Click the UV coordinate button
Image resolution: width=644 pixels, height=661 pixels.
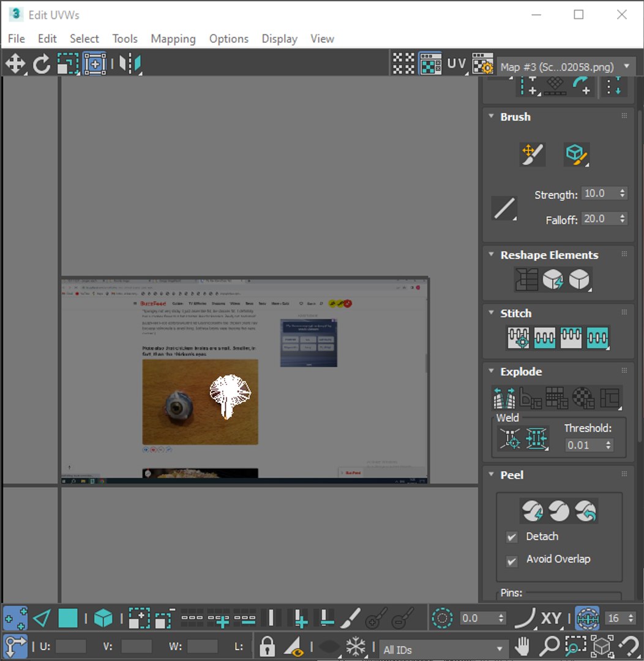(457, 64)
